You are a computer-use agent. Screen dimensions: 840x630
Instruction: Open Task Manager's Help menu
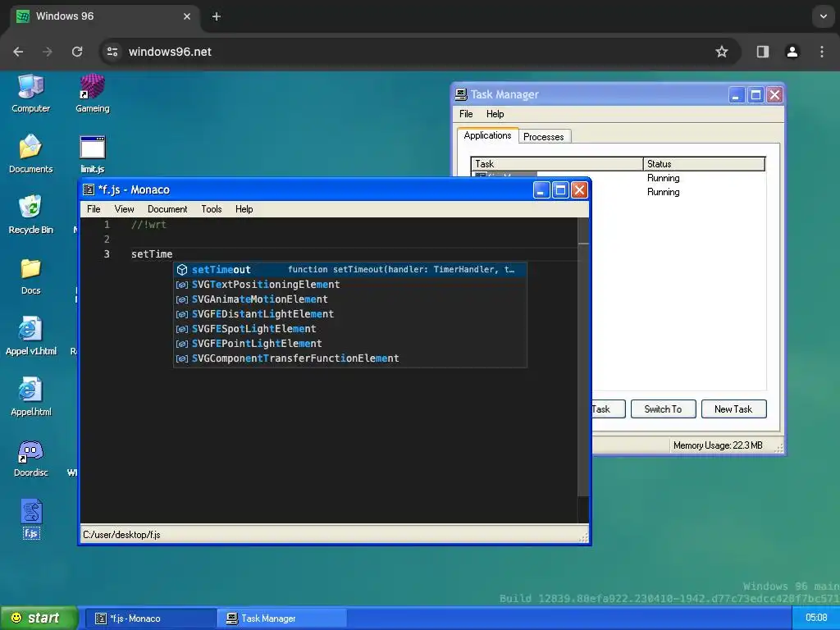[495, 113]
